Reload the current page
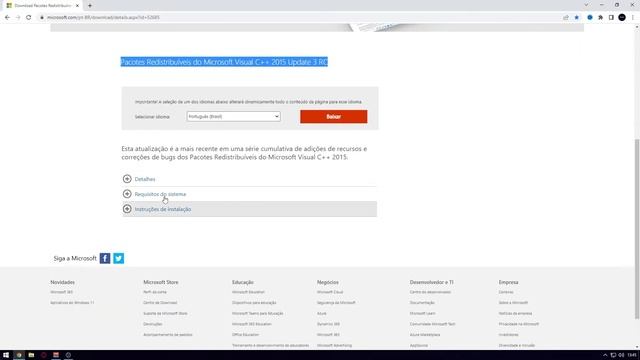Viewport: 640px width, 360px height. tap(29, 18)
